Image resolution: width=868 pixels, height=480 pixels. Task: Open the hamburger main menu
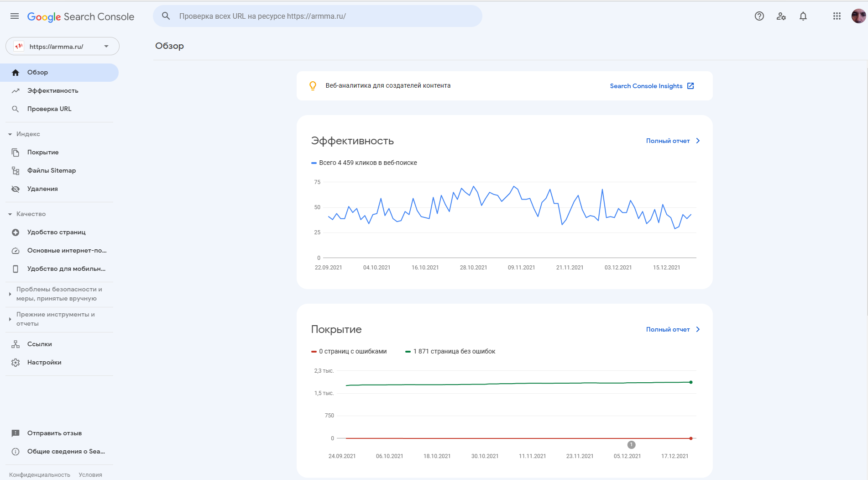coord(15,16)
